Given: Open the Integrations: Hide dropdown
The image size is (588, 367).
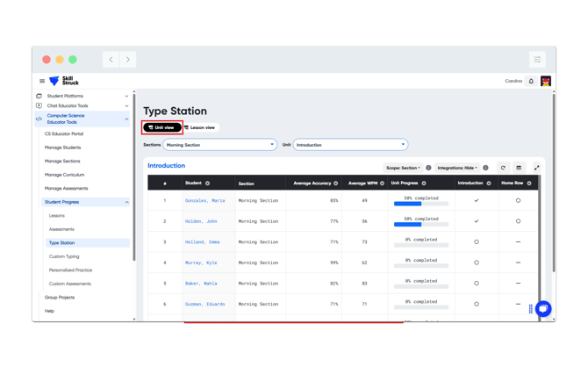Looking at the screenshot, I should click(x=457, y=168).
